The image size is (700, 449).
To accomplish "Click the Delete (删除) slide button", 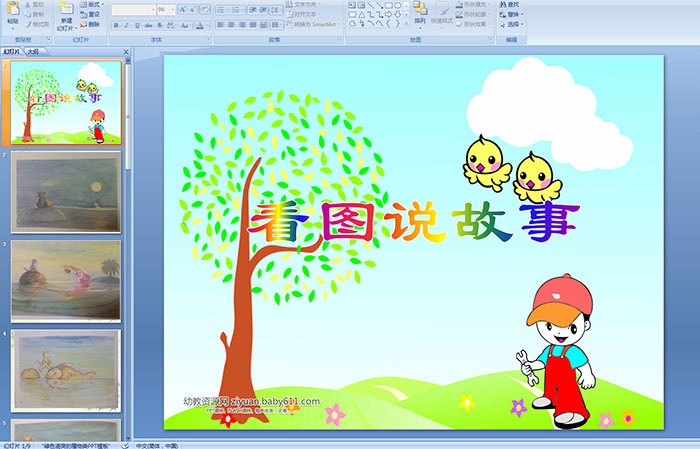I will coord(90,24).
